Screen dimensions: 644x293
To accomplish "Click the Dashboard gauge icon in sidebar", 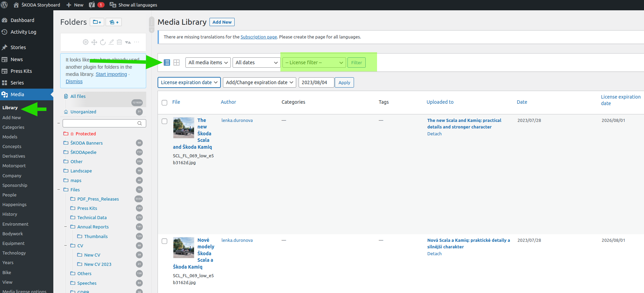I will coord(4,20).
